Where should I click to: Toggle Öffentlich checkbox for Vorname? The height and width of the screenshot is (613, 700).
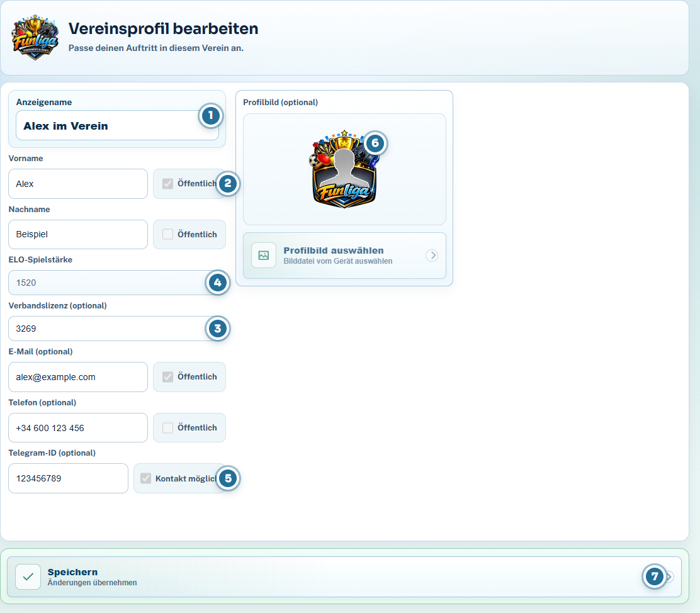(x=168, y=184)
